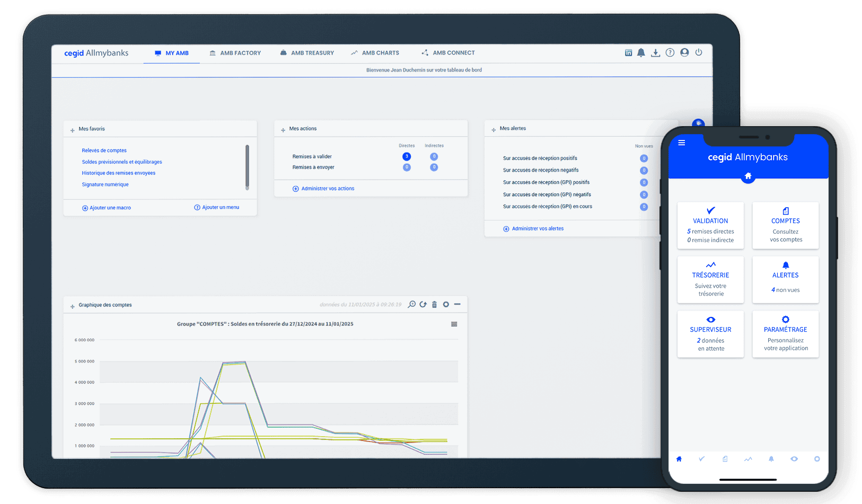862x504 pixels.
Task: Open the user profile icon
Action: pos(684,52)
